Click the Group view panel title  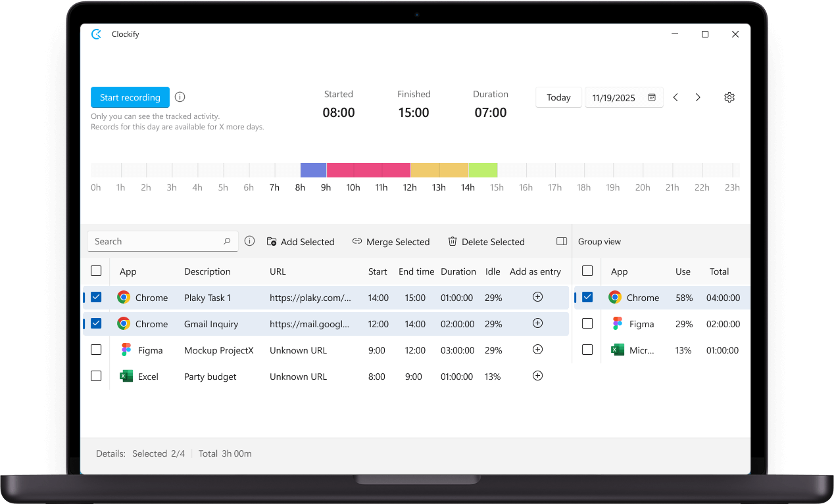599,242
